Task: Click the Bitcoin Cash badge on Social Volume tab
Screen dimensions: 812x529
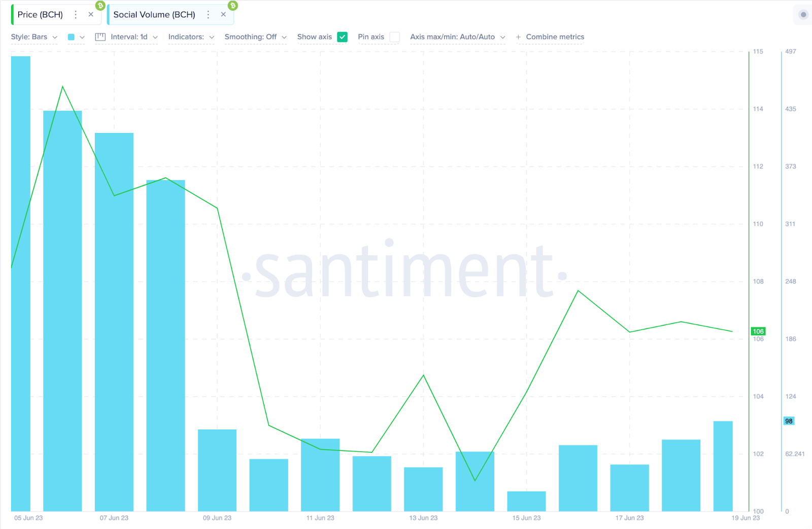Action: tap(233, 6)
